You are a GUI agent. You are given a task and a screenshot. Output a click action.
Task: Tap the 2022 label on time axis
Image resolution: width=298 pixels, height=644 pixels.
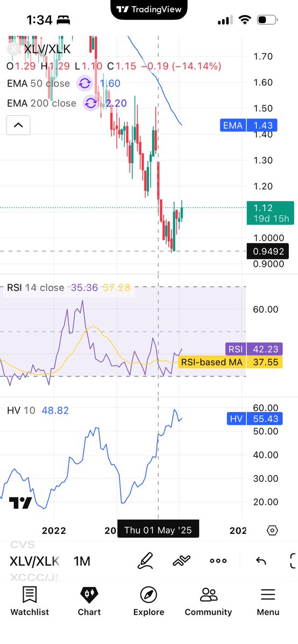pos(54,531)
